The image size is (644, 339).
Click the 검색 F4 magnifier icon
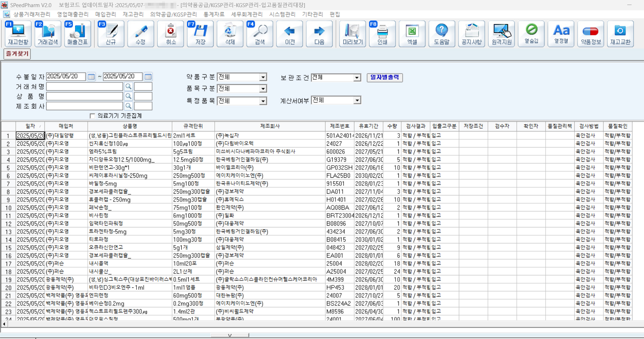pyautogui.click(x=260, y=34)
